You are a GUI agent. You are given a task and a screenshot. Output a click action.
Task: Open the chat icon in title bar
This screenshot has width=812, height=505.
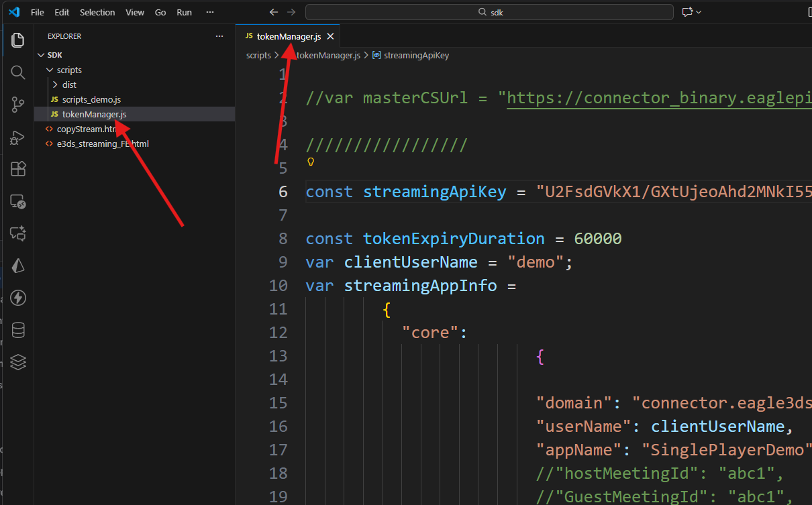point(687,12)
